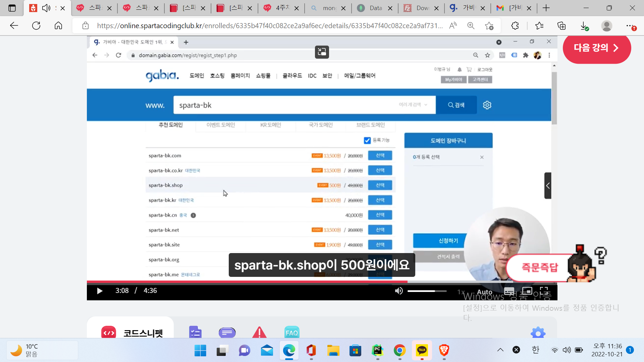Open PyCharm from taskbar

[377, 351]
